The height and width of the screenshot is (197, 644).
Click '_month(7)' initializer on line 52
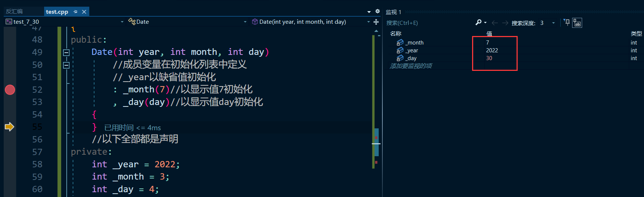pos(146,89)
